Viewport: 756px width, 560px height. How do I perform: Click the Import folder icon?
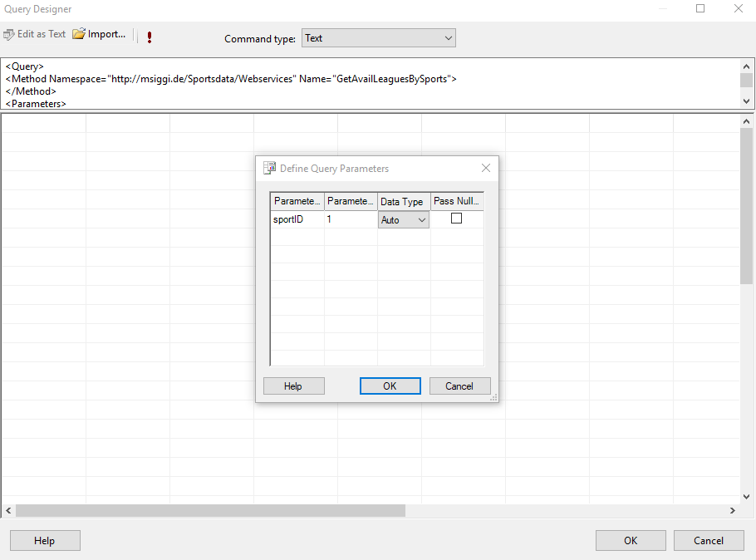click(79, 35)
